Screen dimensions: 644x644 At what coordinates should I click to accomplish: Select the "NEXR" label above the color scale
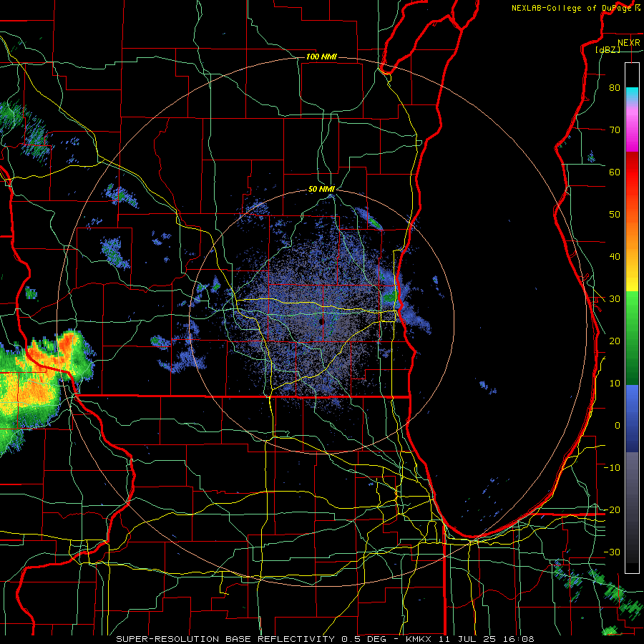[x=628, y=43]
